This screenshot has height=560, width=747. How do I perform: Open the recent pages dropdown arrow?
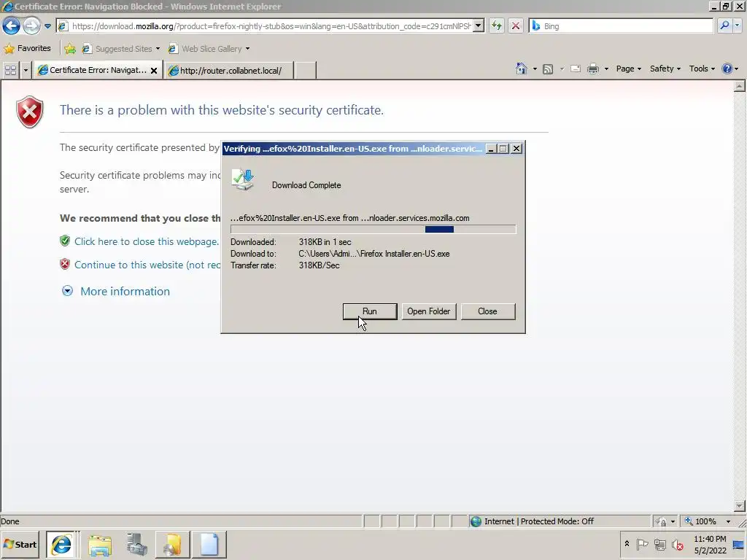[x=47, y=26]
